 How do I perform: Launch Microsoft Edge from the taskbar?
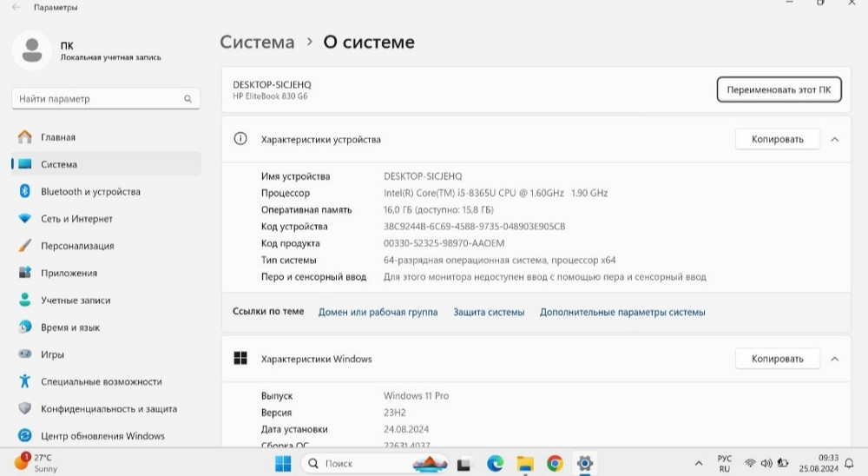[495, 463]
